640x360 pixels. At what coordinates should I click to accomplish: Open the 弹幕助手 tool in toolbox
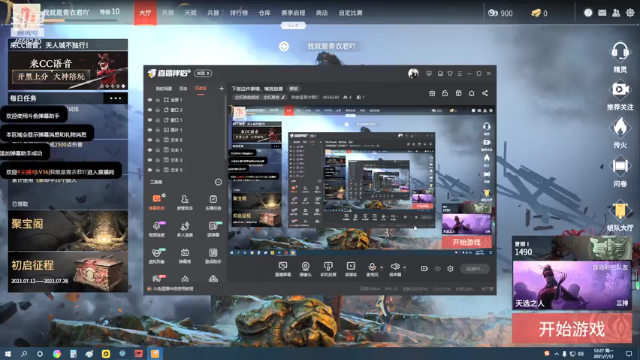[x=157, y=202]
